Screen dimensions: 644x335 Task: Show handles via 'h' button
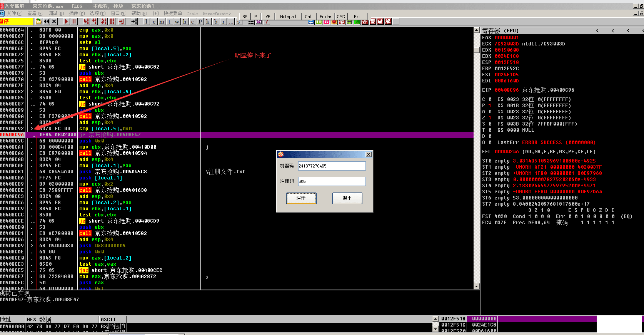click(185, 22)
